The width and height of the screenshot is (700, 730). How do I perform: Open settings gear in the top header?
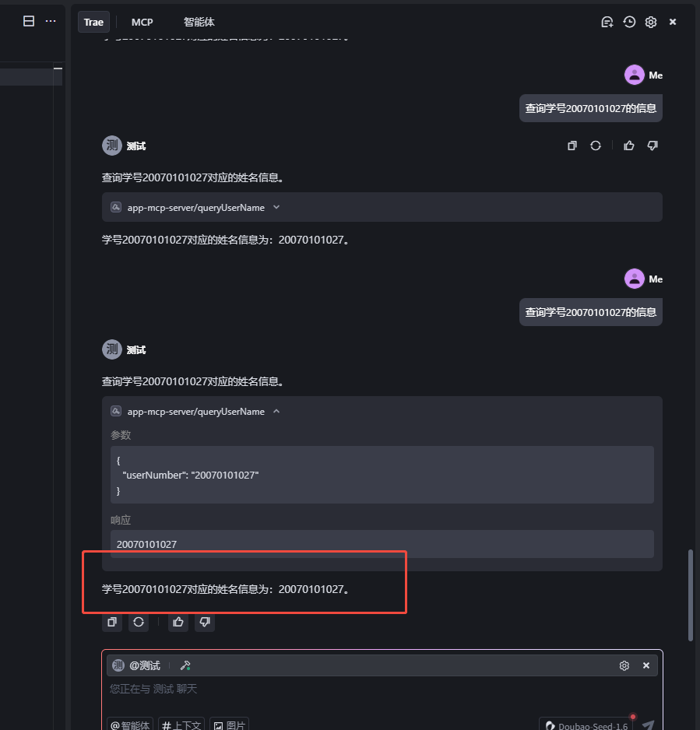[651, 22]
